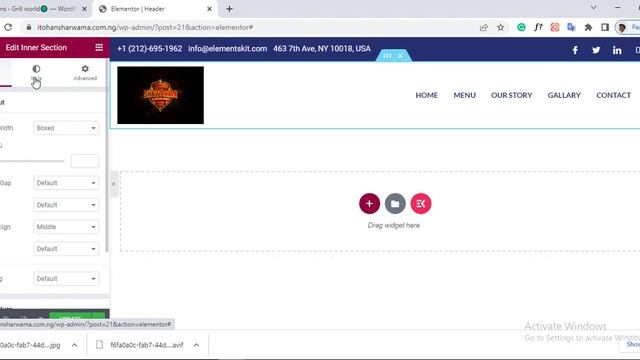The height and width of the screenshot is (360, 640).
Task: Click the CONTACT navigation item
Action: coord(613,95)
